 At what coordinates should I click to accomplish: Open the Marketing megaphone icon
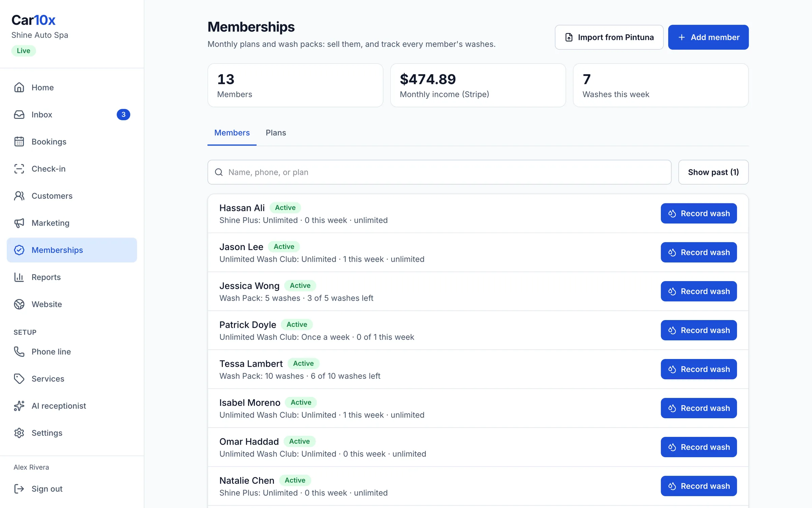coord(19,223)
